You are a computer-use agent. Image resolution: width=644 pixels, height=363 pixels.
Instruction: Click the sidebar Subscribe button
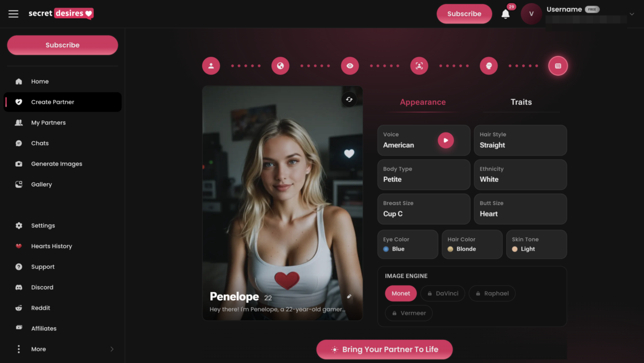tap(62, 45)
